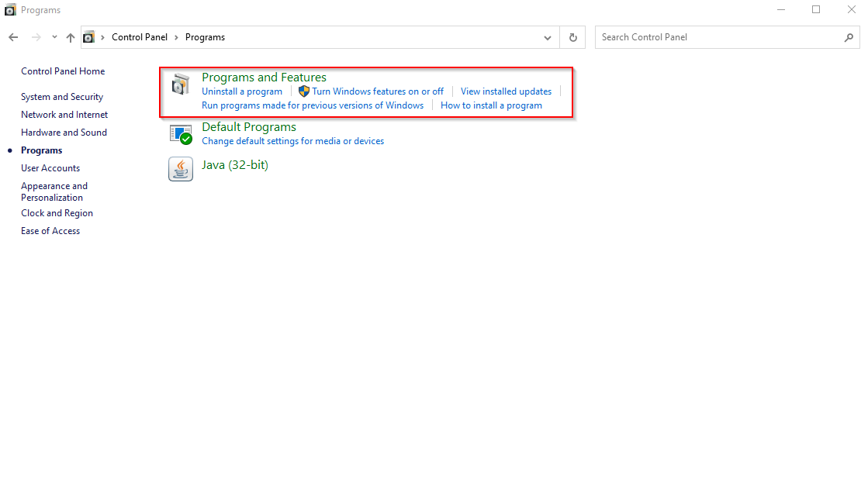Click Uninstall a program link
This screenshot has height=486, width=868.
click(x=242, y=91)
